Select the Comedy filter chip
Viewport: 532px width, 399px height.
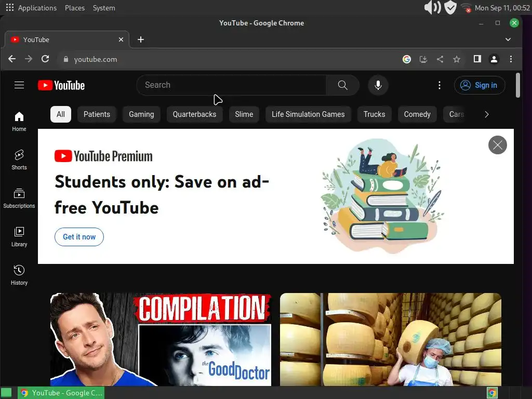[x=417, y=114]
